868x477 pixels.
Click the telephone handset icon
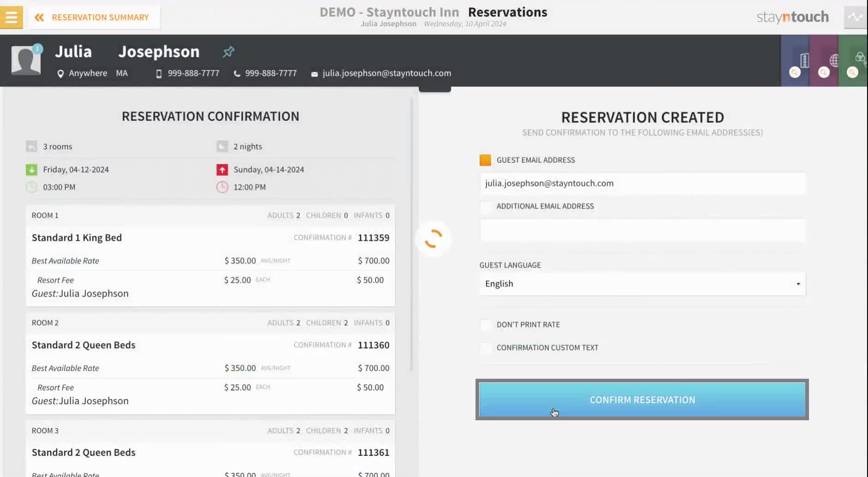(x=237, y=74)
